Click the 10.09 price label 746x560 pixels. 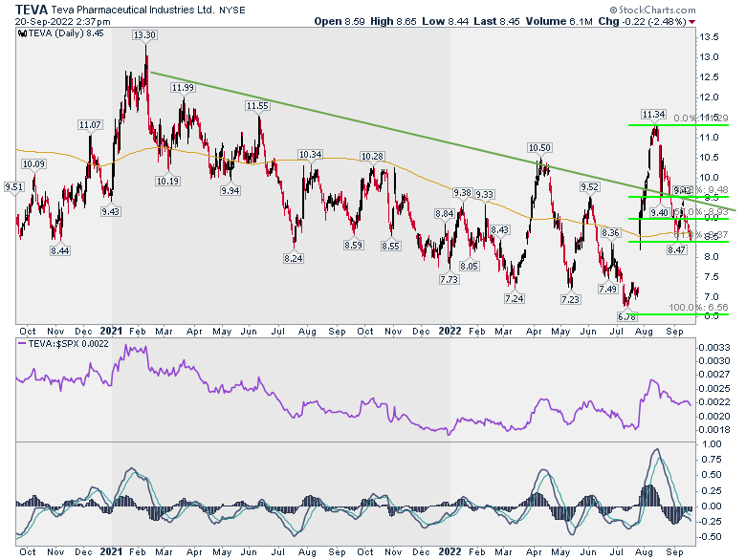click(33, 164)
